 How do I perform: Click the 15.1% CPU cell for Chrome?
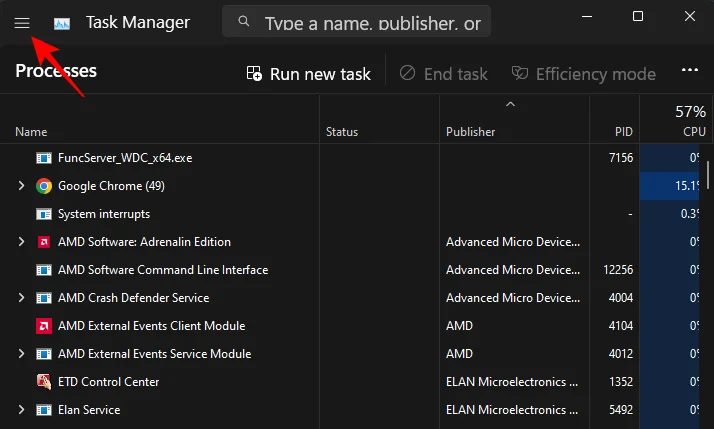coord(669,186)
